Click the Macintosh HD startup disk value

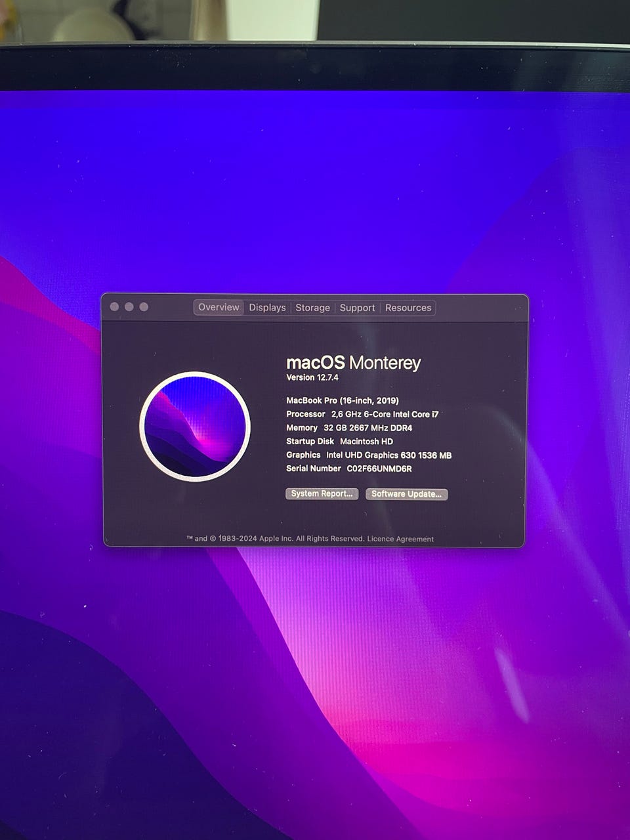pyautogui.click(x=366, y=442)
